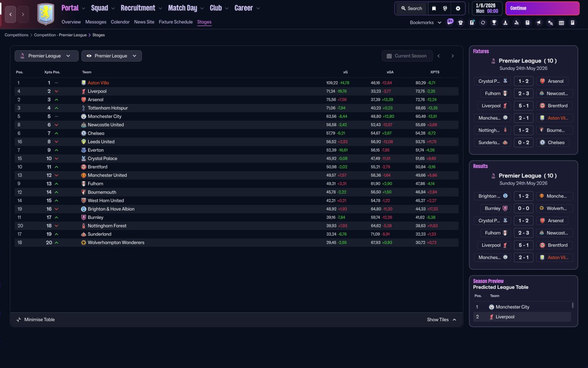The image size is (588, 368).
Task: Open the 9+ messages notification icon
Action: [450, 22]
